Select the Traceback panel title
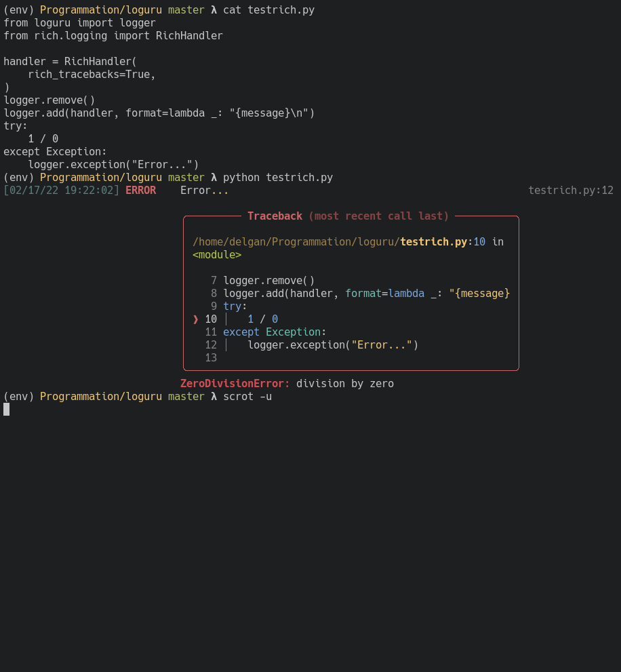 275,216
